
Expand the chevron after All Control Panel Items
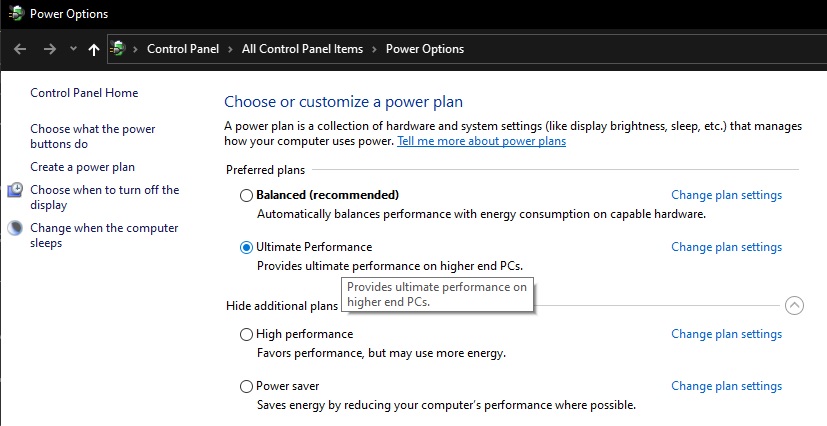374,49
